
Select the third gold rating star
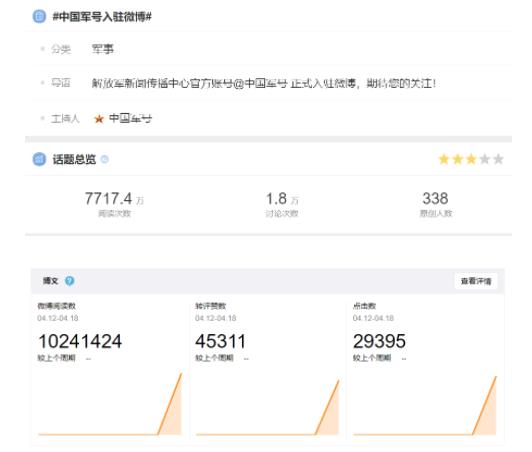pyautogui.click(x=471, y=159)
